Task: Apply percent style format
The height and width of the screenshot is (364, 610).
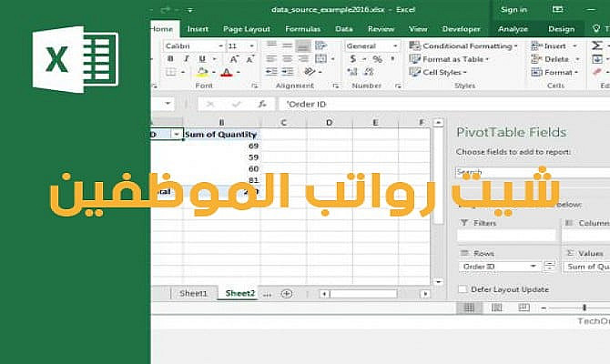Action: click(377, 59)
